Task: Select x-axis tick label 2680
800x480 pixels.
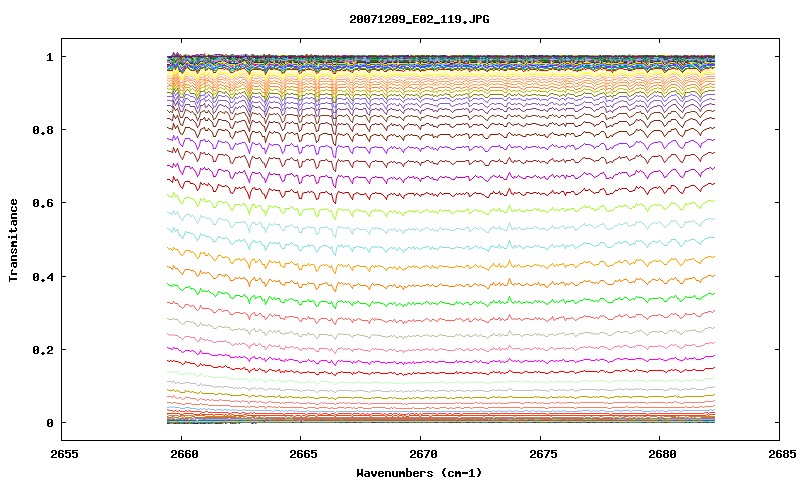Action: [x=662, y=454]
